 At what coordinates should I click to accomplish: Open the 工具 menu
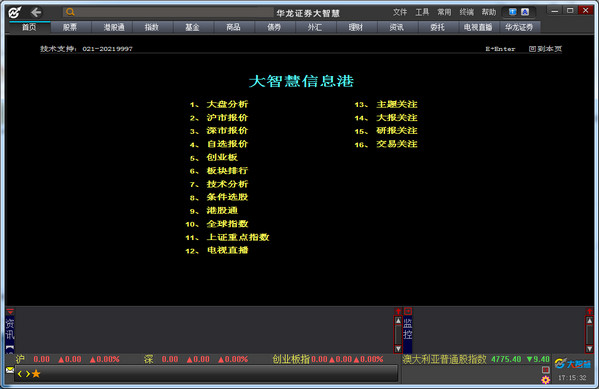click(x=422, y=12)
